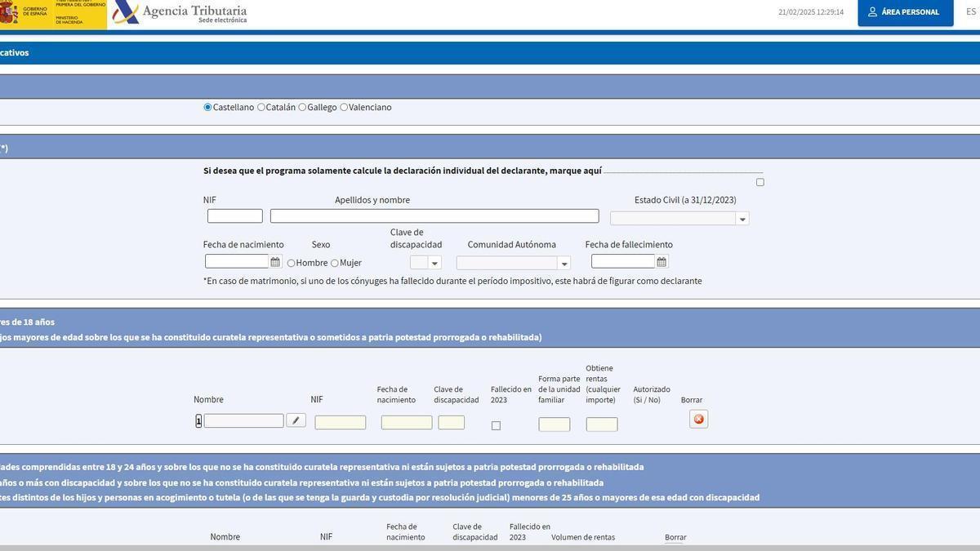Select the Catalán language radio button
The height and width of the screenshot is (551, 980).
pyautogui.click(x=259, y=105)
